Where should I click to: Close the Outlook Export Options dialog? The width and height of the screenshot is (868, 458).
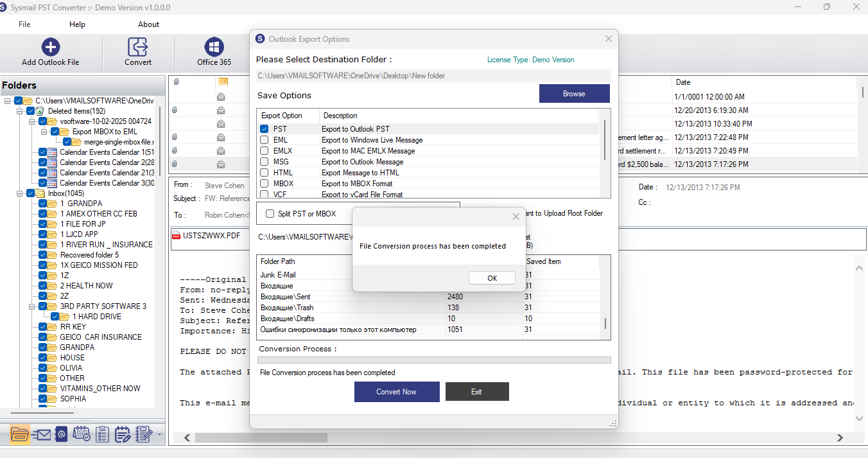tap(609, 39)
